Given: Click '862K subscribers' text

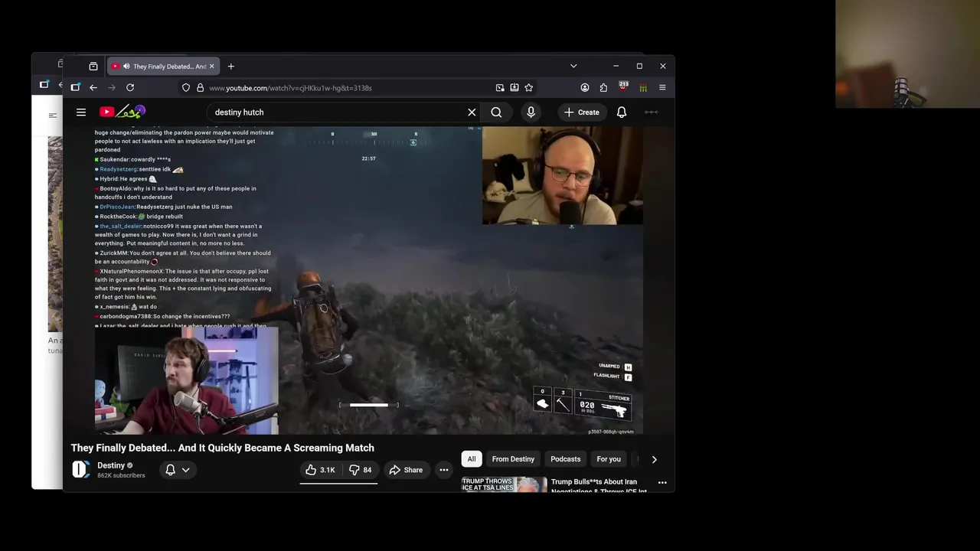Looking at the screenshot, I should pyautogui.click(x=121, y=475).
